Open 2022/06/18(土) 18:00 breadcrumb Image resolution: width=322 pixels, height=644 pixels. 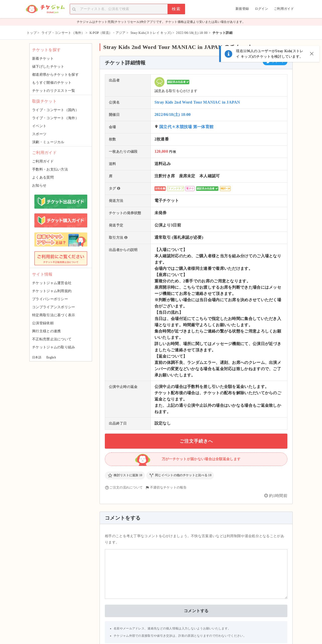point(192,33)
